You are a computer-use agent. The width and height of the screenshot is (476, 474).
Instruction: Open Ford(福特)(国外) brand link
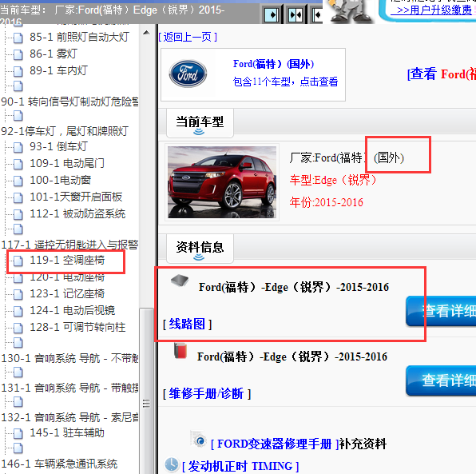point(273,64)
